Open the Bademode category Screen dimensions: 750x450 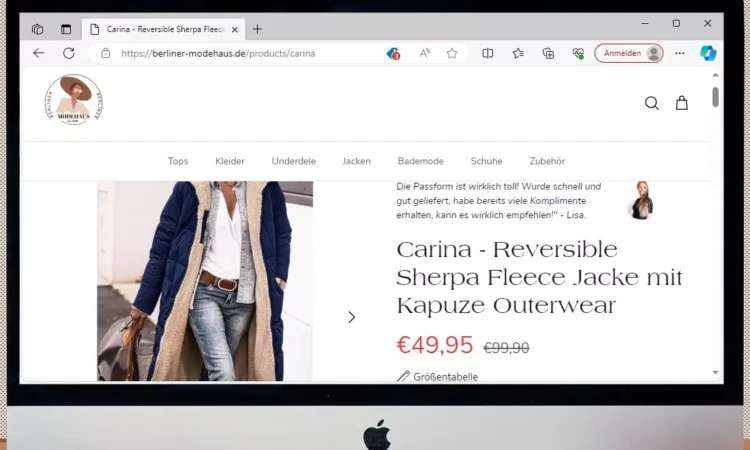(420, 161)
